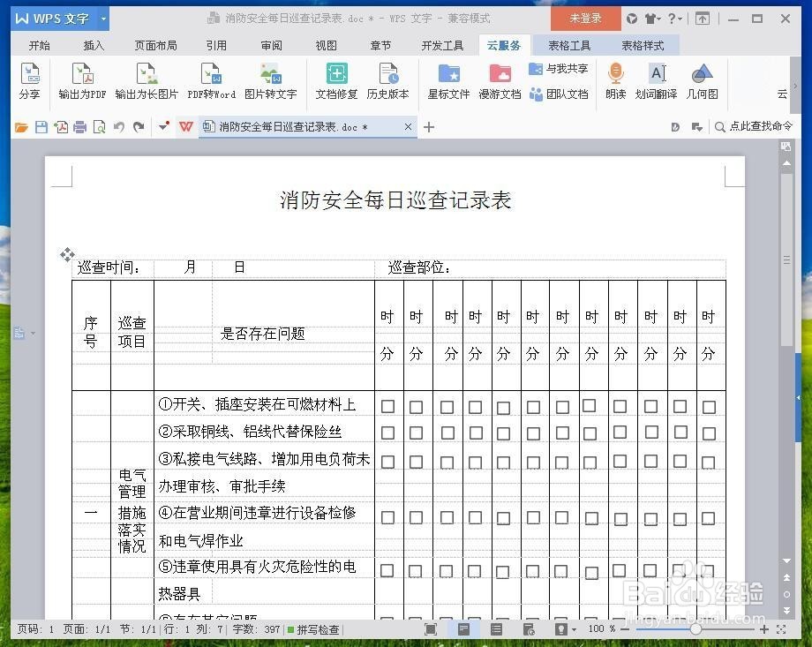Click the 100 % zoom level
The width and height of the screenshot is (812, 647).
601,628
